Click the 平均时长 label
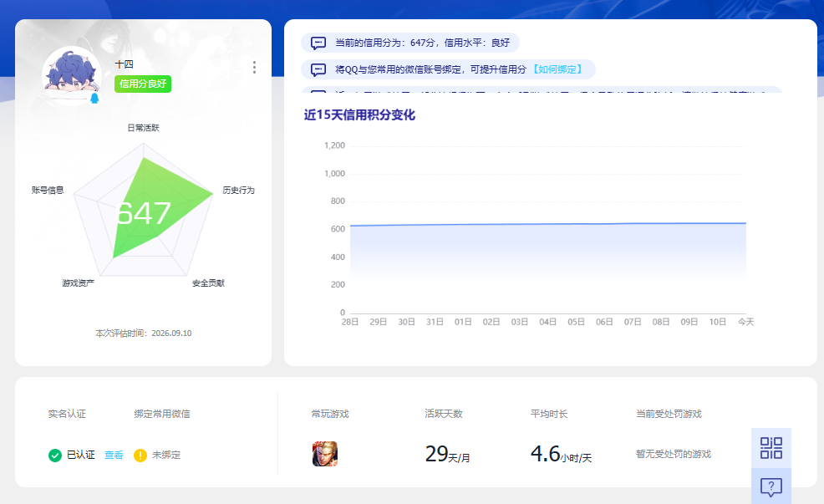 (x=549, y=414)
